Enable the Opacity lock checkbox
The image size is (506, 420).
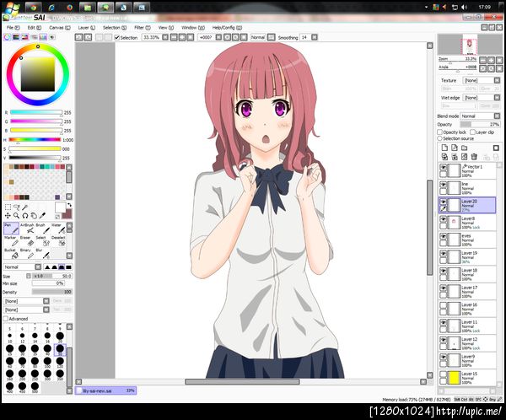click(440, 132)
